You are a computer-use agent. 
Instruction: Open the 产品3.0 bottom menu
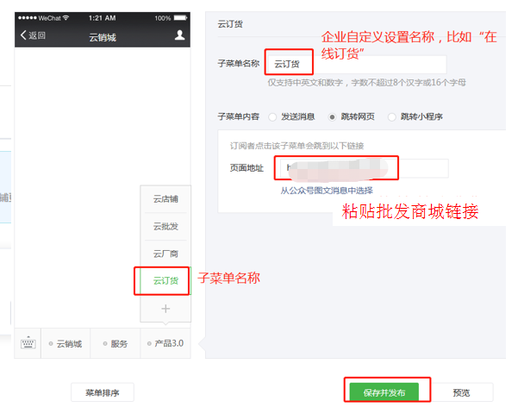point(165,344)
